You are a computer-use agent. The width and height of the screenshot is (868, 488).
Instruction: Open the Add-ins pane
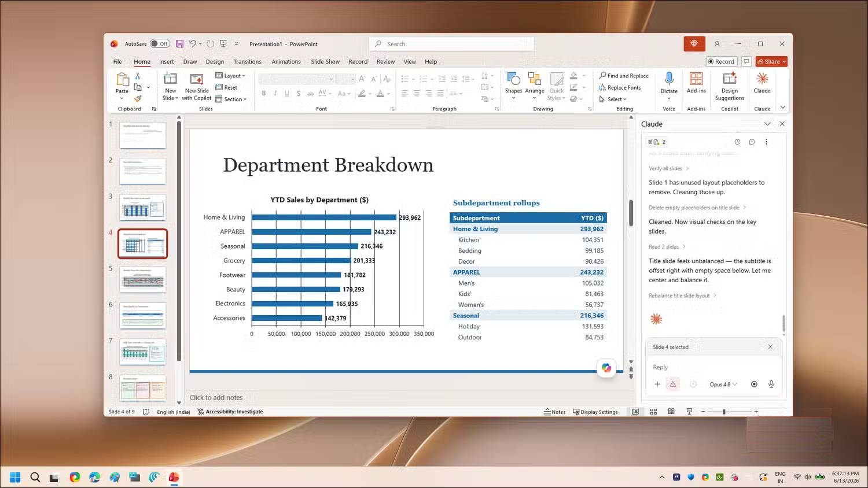[696, 83]
